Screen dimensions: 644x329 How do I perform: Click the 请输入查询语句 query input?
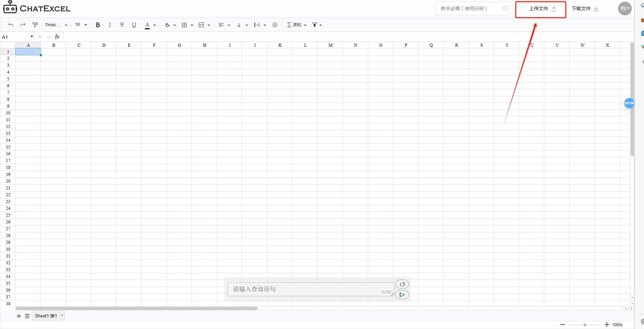pos(311,289)
